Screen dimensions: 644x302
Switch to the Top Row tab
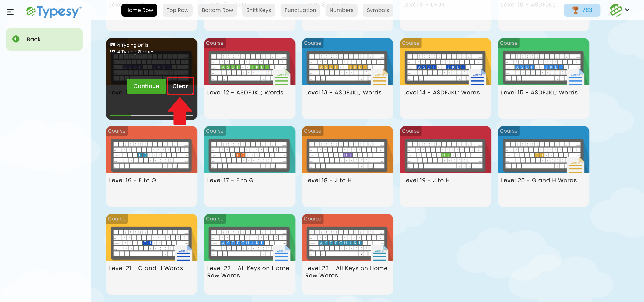[x=178, y=10]
